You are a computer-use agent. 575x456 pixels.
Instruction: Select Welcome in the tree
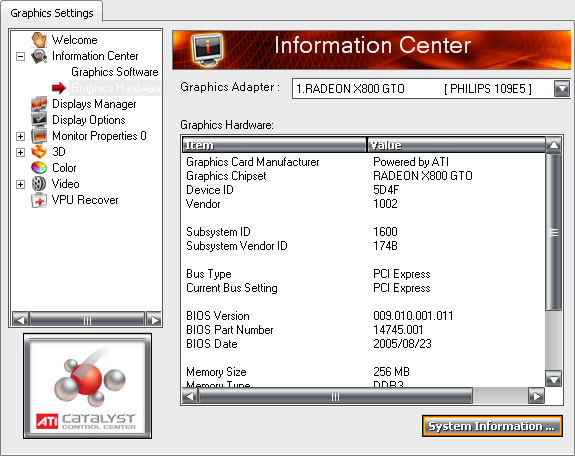(74, 40)
